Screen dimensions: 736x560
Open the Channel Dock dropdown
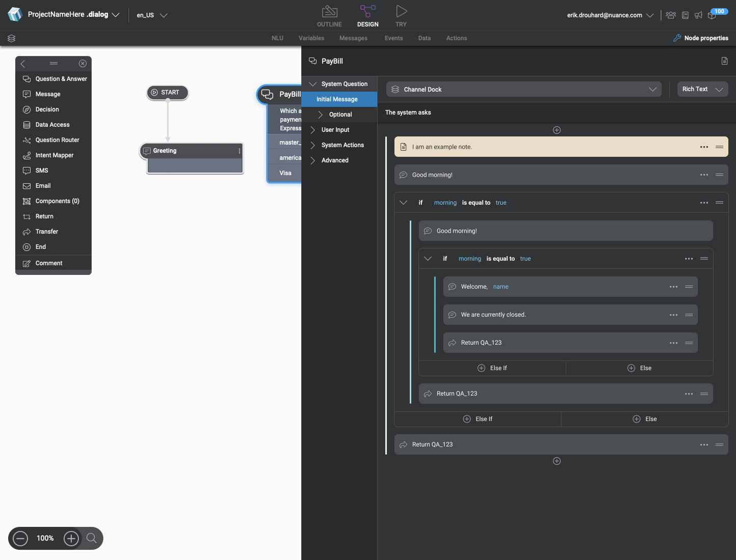[x=524, y=89]
